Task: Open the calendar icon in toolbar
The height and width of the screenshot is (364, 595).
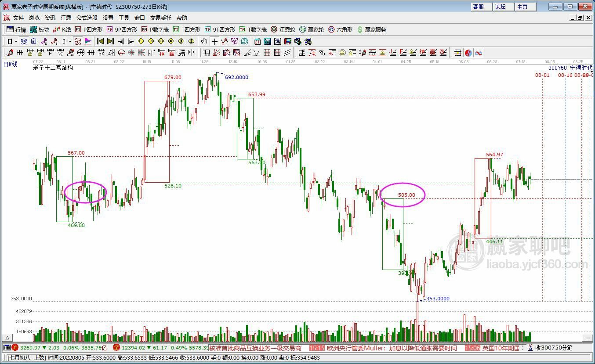Action: (257, 41)
